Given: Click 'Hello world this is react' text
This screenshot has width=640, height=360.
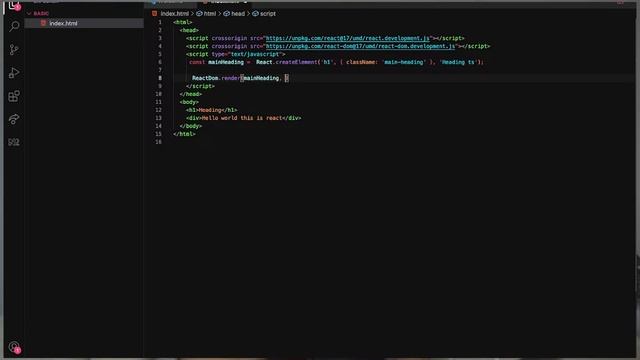Looking at the screenshot, I should pos(242,118).
